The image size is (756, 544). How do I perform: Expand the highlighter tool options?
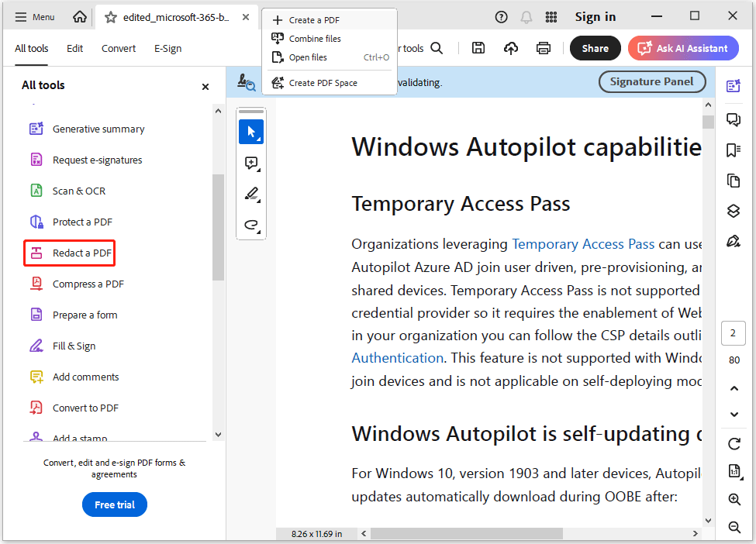click(x=258, y=201)
